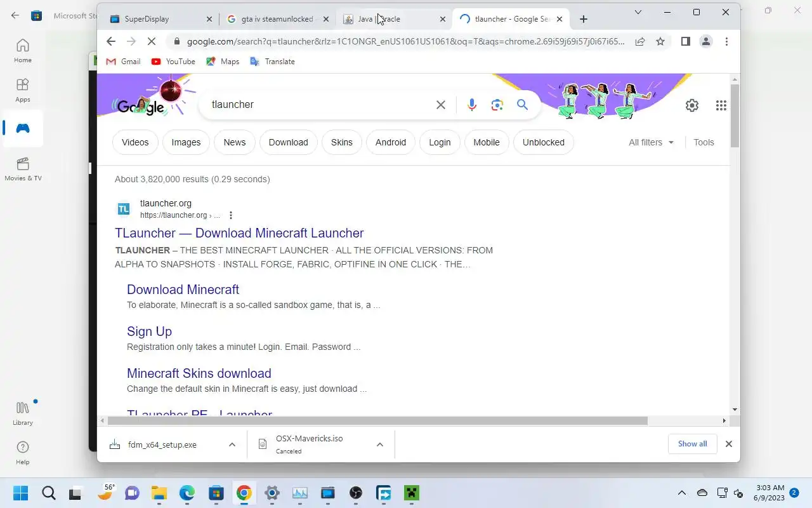Screen dimensions: 812x508
Task: Filter results by News
Action: [x=235, y=142]
